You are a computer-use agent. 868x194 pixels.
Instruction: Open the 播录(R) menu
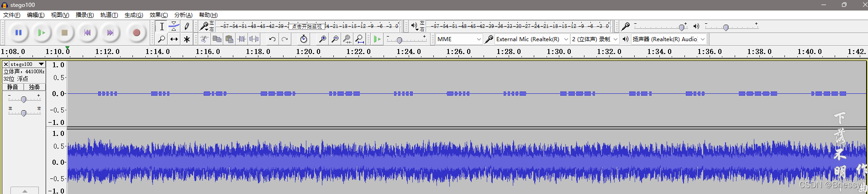click(x=84, y=15)
